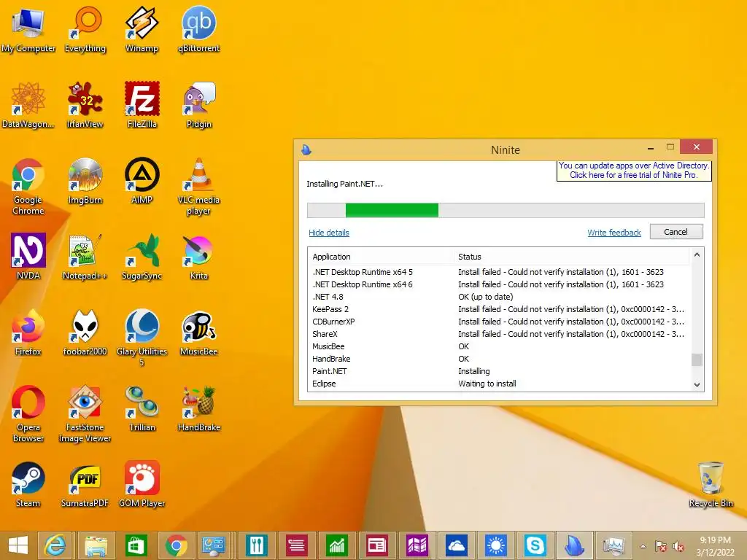The image size is (747, 560).
Task: Click down arrow of details list scrollbar
Action: tap(697, 385)
